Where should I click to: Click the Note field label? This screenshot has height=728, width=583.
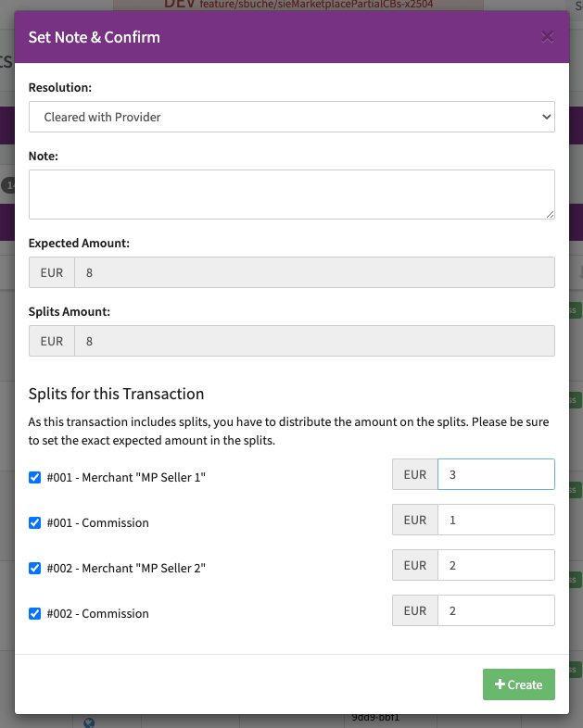pos(44,156)
